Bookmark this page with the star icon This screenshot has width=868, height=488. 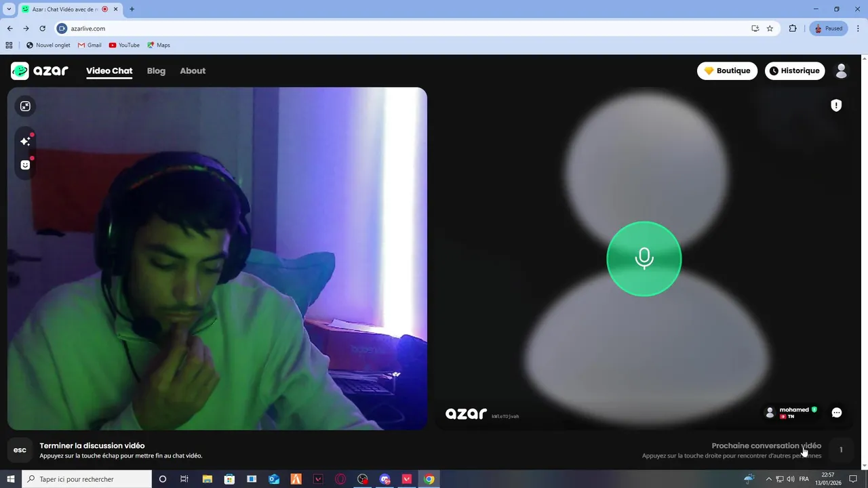(x=770, y=28)
